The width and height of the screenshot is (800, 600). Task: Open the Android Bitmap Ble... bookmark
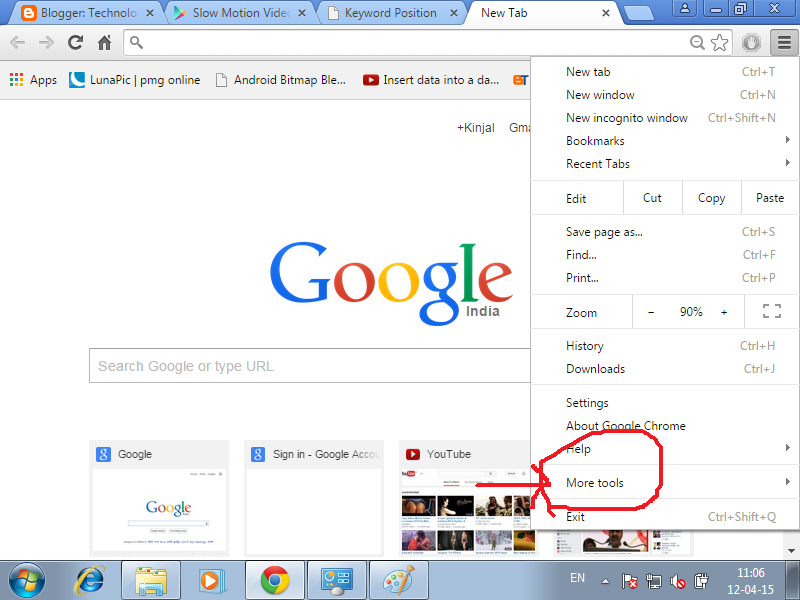point(281,80)
